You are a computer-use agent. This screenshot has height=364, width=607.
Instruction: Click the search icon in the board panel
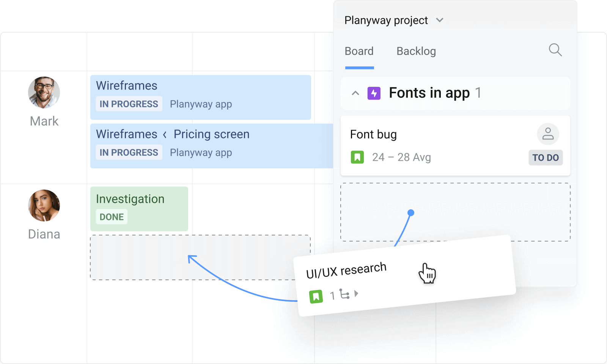pyautogui.click(x=555, y=50)
